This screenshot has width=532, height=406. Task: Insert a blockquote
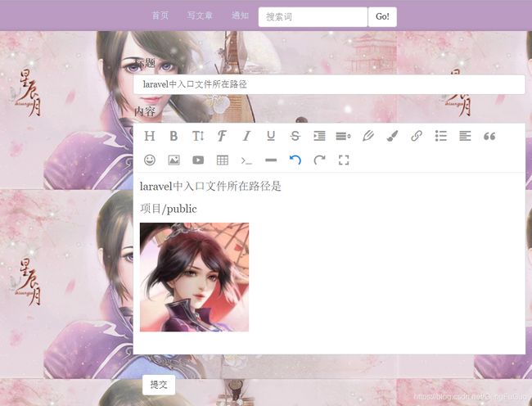click(489, 136)
